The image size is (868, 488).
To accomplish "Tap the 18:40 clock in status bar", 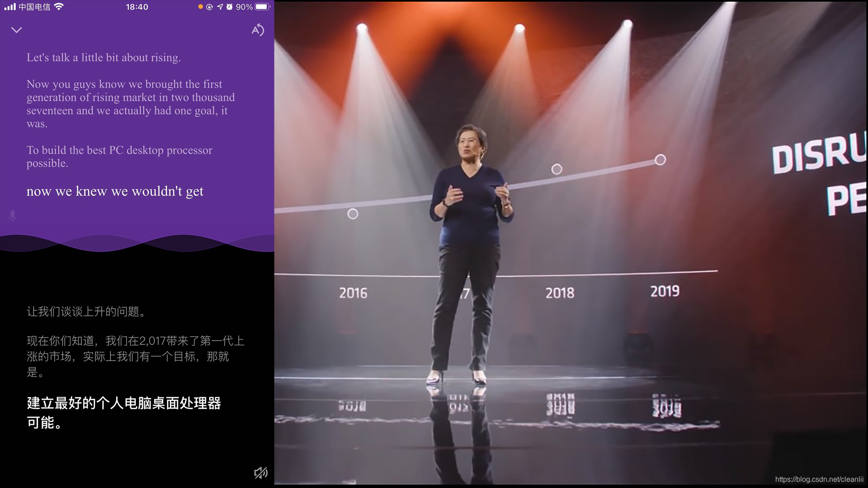I will (x=137, y=7).
